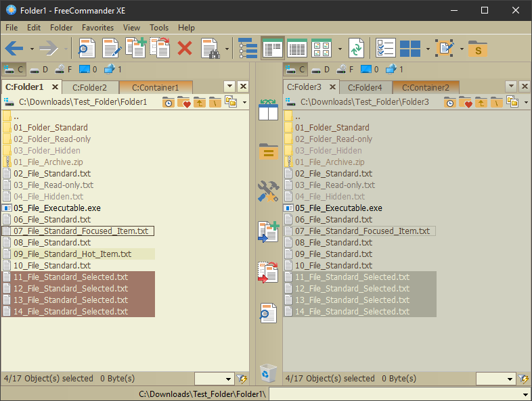Select drive C in right drive bar
This screenshot has width=532, height=401.
296,70
